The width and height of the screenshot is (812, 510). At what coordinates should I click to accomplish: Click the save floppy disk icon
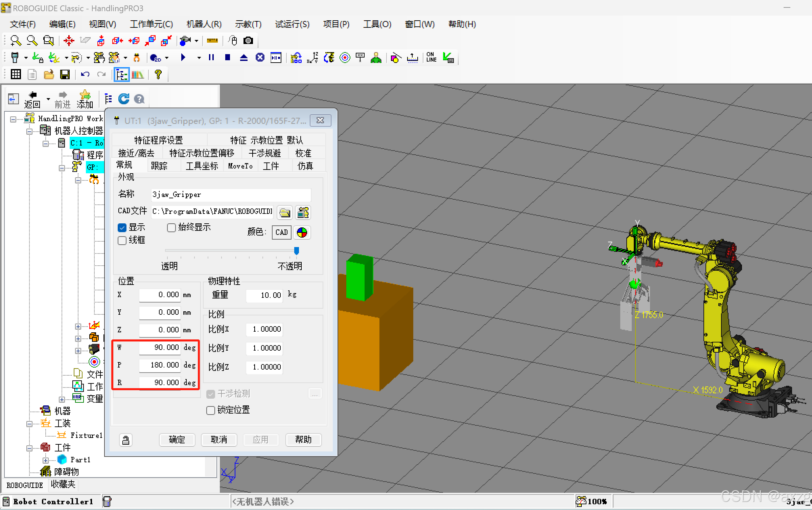click(x=65, y=74)
